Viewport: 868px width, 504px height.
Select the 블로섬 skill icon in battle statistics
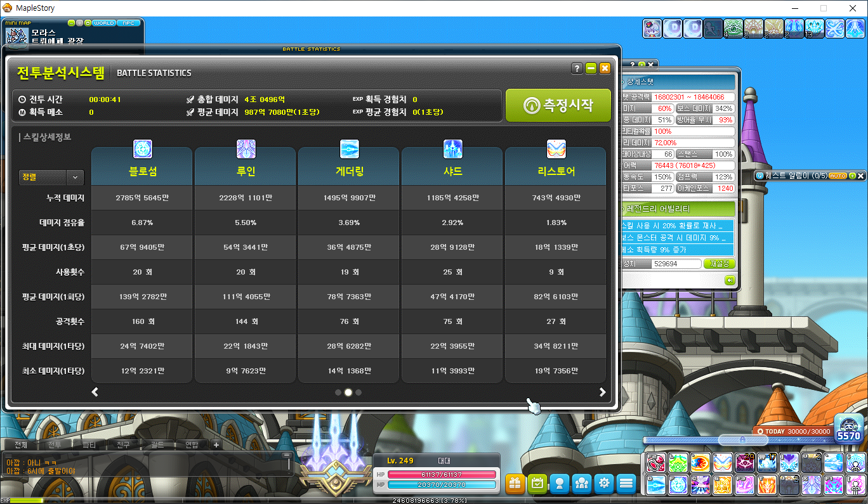142,149
